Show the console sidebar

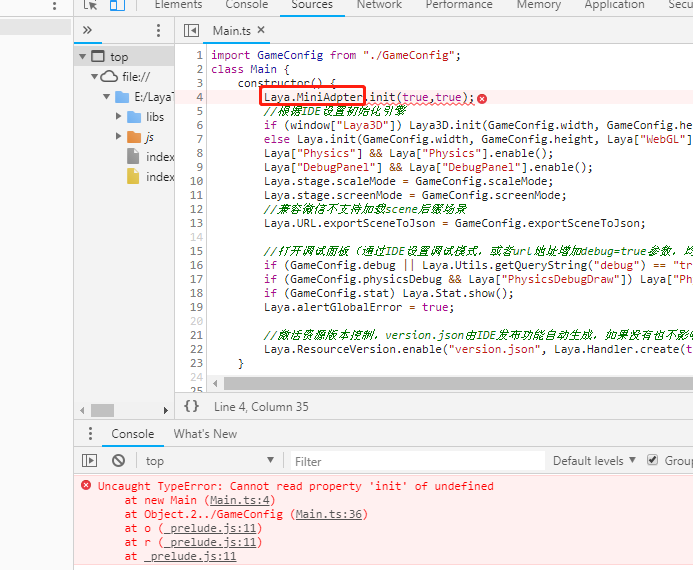[90, 461]
